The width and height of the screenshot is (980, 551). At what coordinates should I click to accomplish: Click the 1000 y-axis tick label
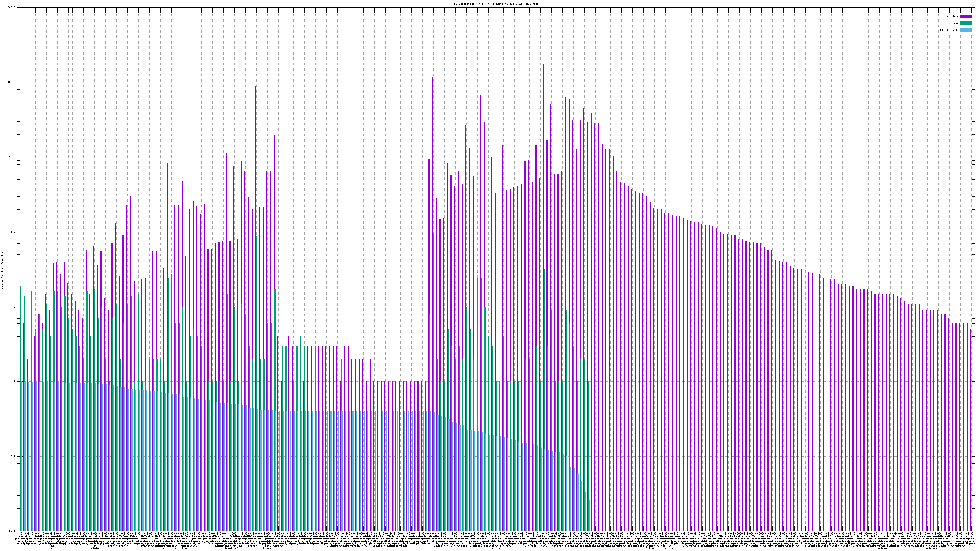(13, 157)
